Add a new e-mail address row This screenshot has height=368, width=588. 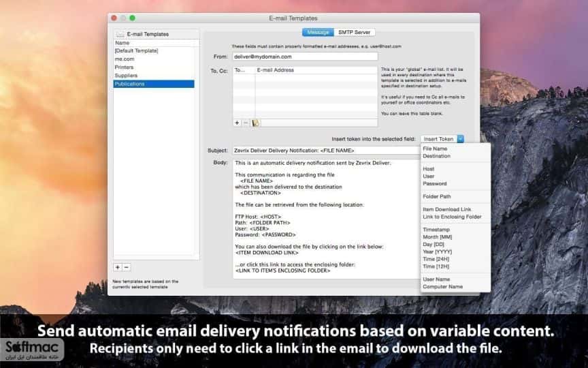[237, 123]
